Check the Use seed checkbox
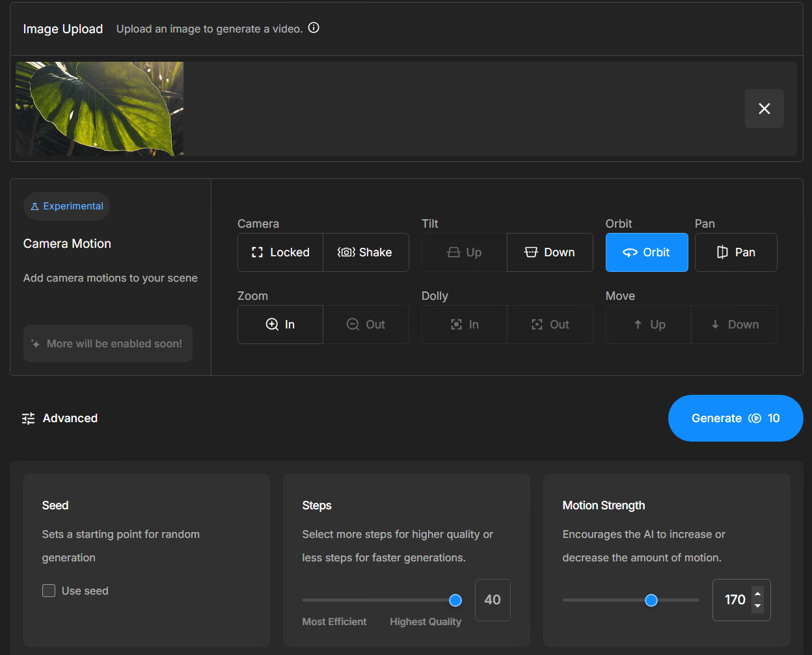The image size is (812, 655). (x=49, y=591)
